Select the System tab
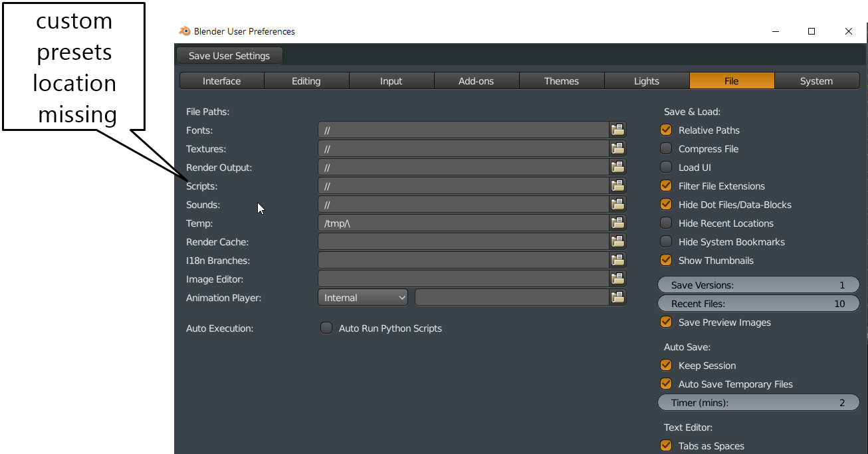 [x=817, y=81]
